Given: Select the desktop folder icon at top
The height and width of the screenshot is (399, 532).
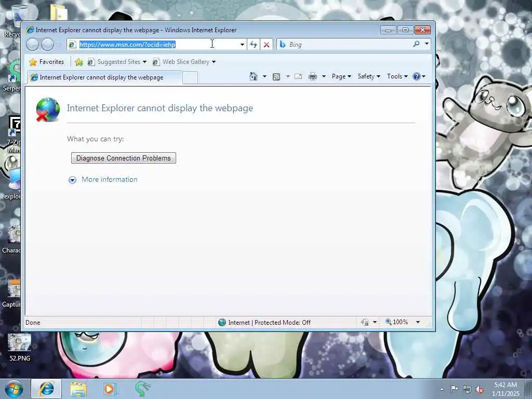Looking at the screenshot, I should click(59, 12).
